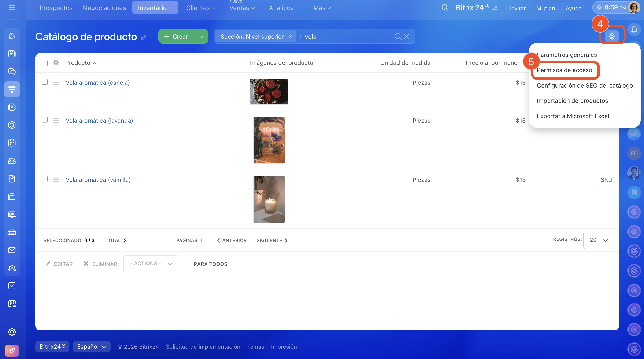Expand the Crear button dropdown arrow
Viewport: 644px width, 359px height.
tap(201, 37)
